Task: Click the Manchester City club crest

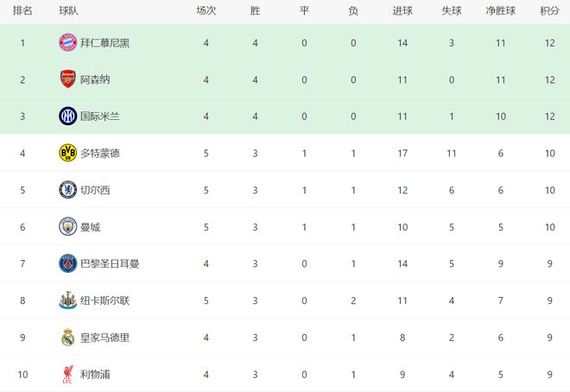Action: click(x=67, y=226)
